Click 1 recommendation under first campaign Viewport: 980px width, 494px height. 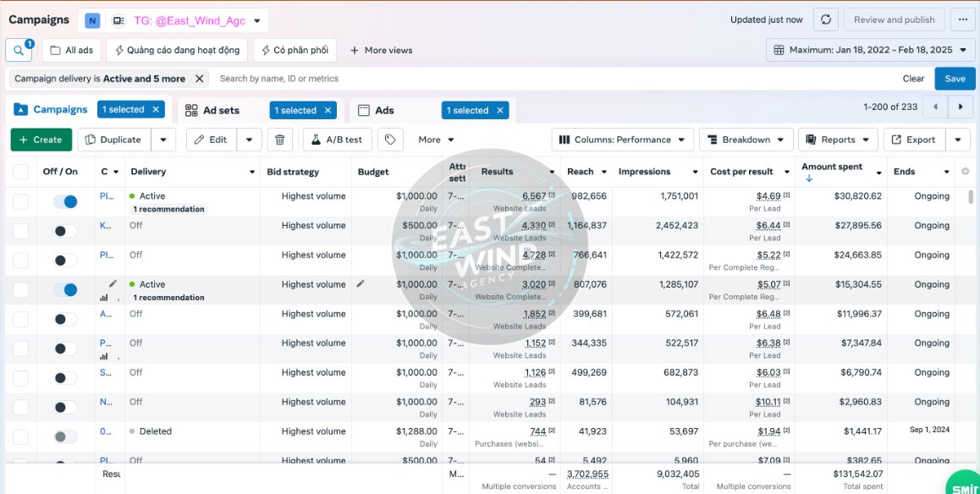(x=168, y=209)
